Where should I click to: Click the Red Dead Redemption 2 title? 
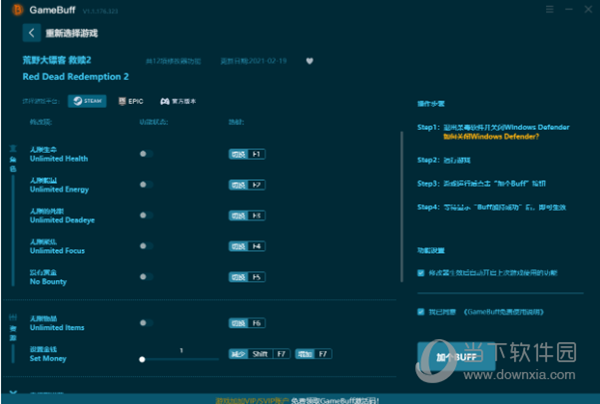click(75, 77)
